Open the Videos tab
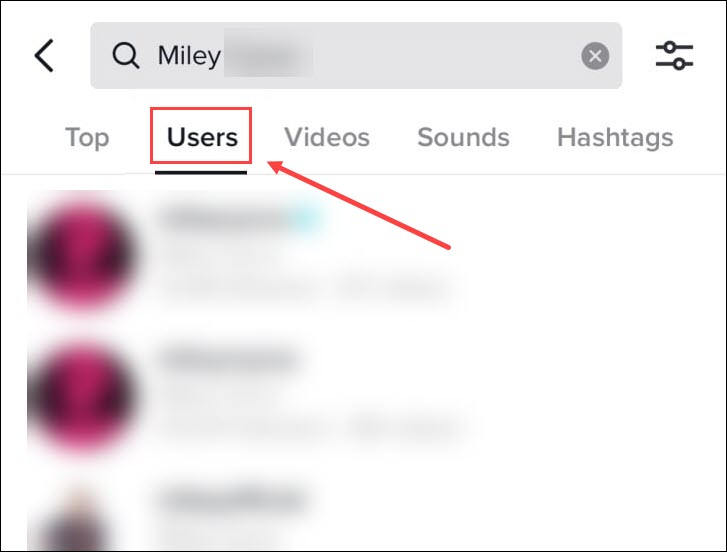Viewport: 727px width, 552px height. [327, 137]
